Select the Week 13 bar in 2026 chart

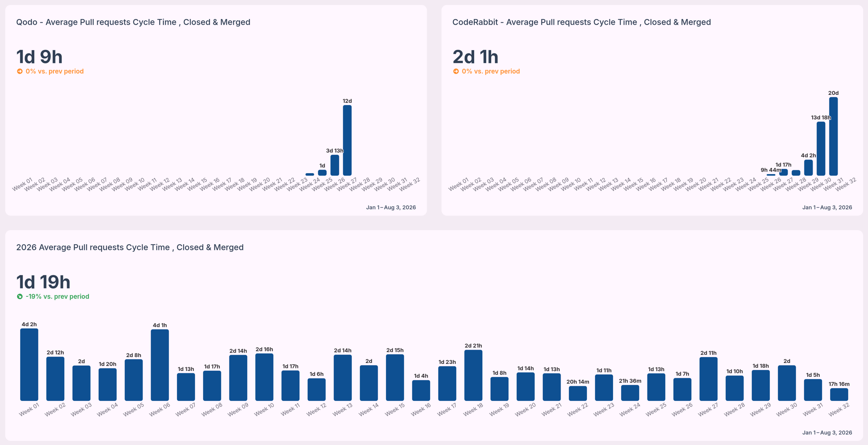tap(343, 378)
